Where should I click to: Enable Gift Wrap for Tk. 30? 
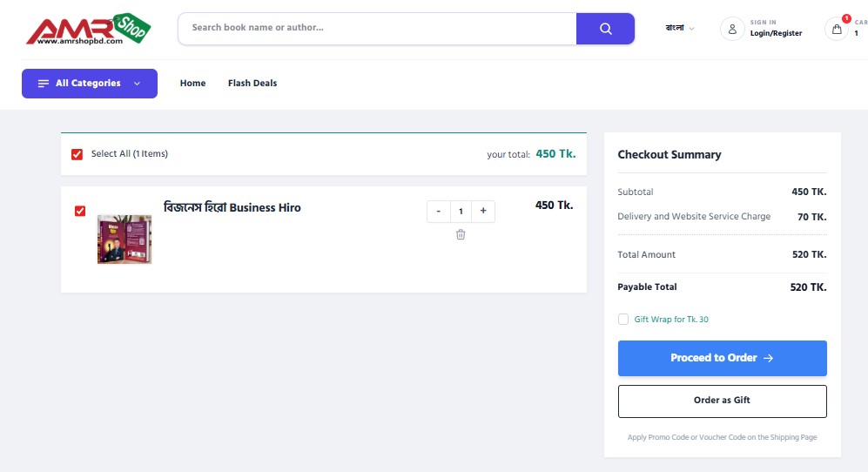(623, 320)
